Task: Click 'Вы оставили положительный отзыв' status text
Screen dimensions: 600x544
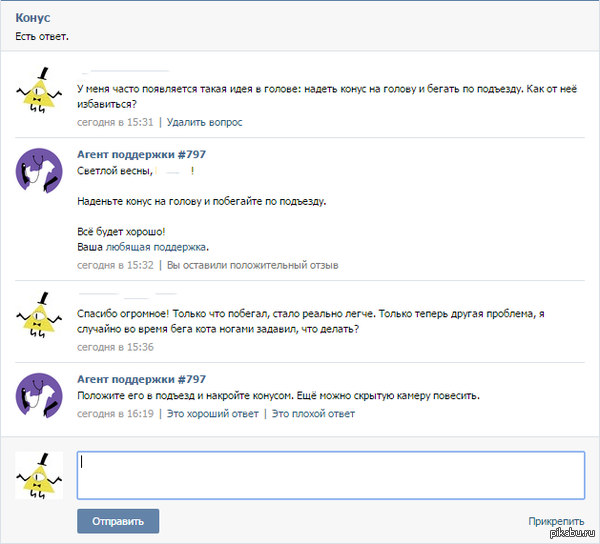Action: tap(252, 265)
